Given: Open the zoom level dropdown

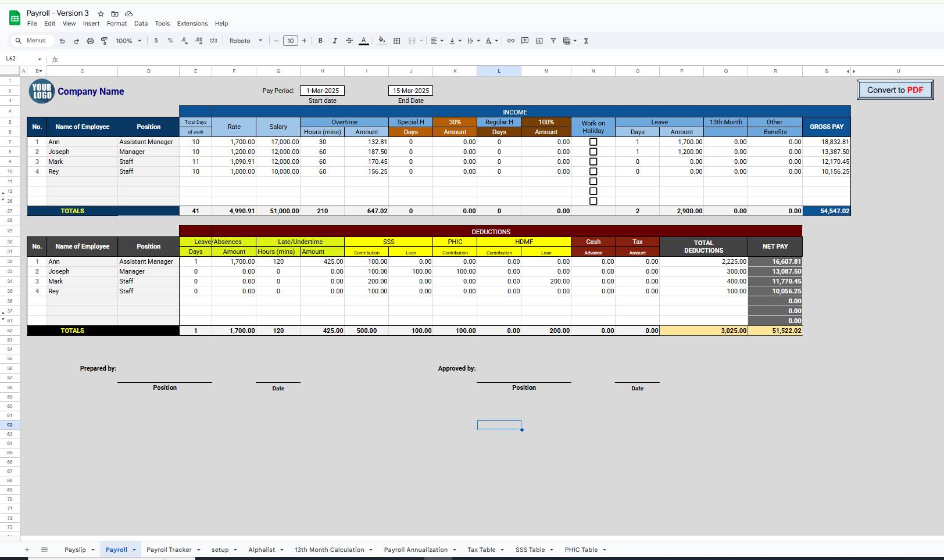Looking at the screenshot, I should click(128, 41).
